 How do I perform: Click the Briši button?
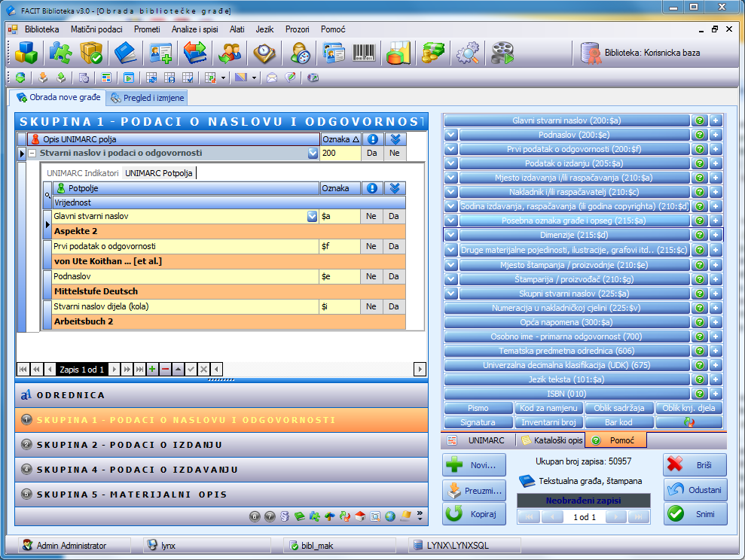click(x=695, y=465)
